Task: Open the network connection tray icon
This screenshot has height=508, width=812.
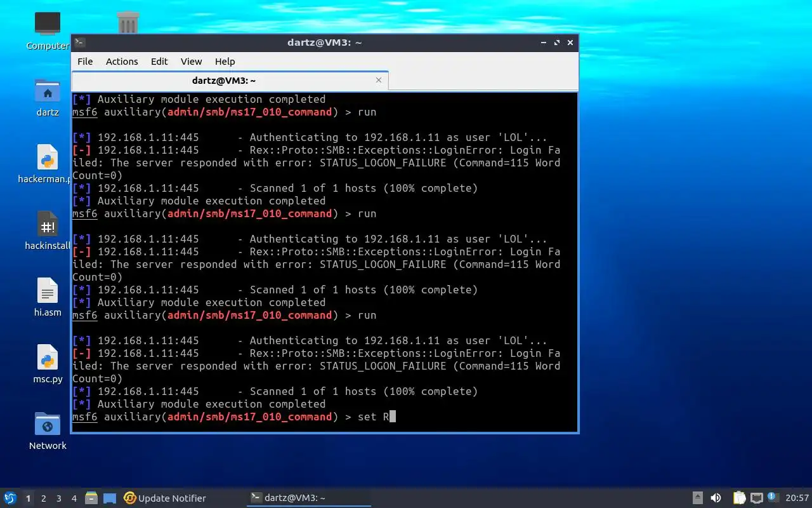Action: 756,498
